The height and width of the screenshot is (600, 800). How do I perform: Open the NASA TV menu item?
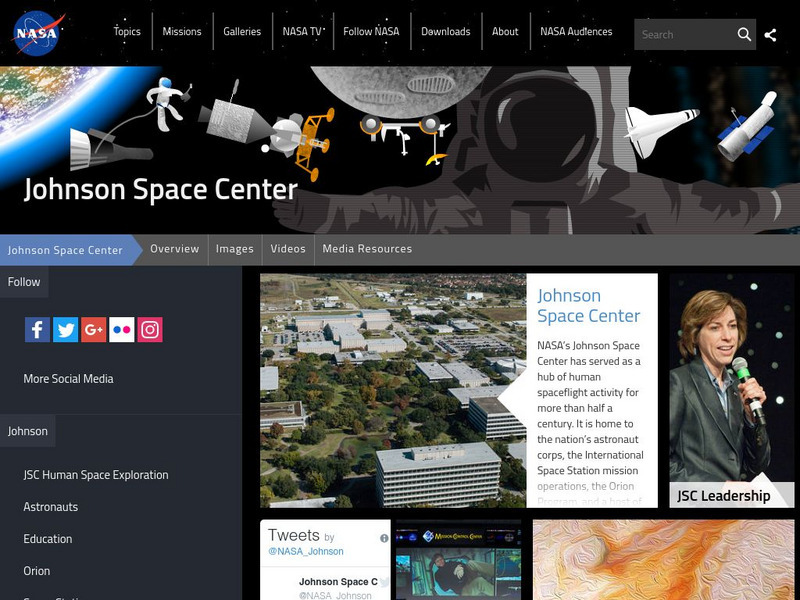point(303,32)
